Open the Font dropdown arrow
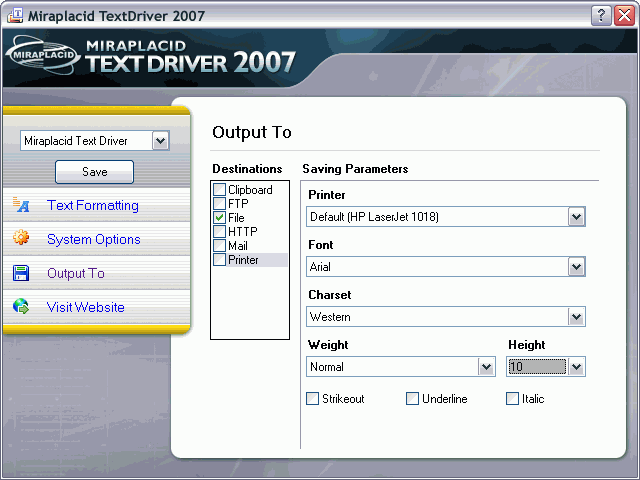The width and height of the screenshot is (640, 480). pyautogui.click(x=576, y=267)
